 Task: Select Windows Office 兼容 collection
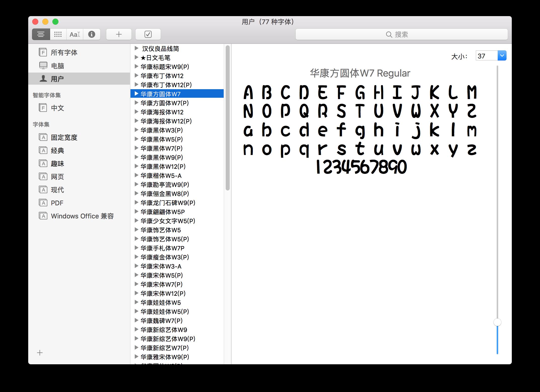[x=79, y=216]
